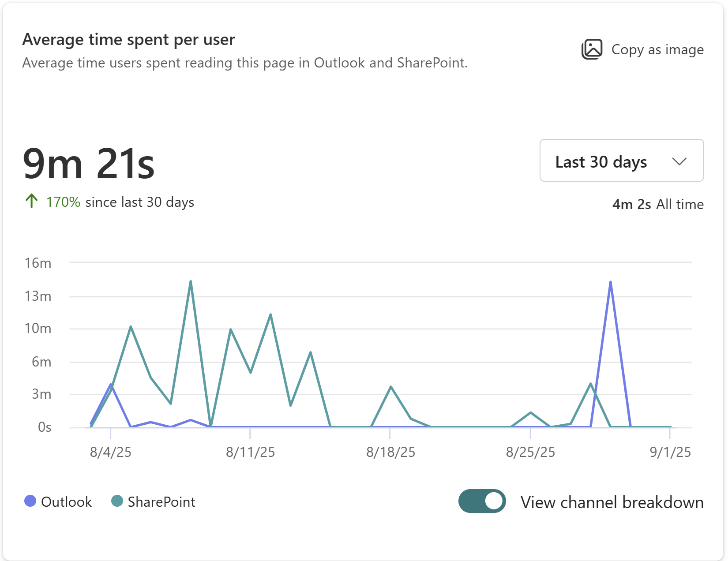Image resolution: width=728 pixels, height=561 pixels.
Task: Disable the View channel breakdown toggle
Action: pos(482,501)
